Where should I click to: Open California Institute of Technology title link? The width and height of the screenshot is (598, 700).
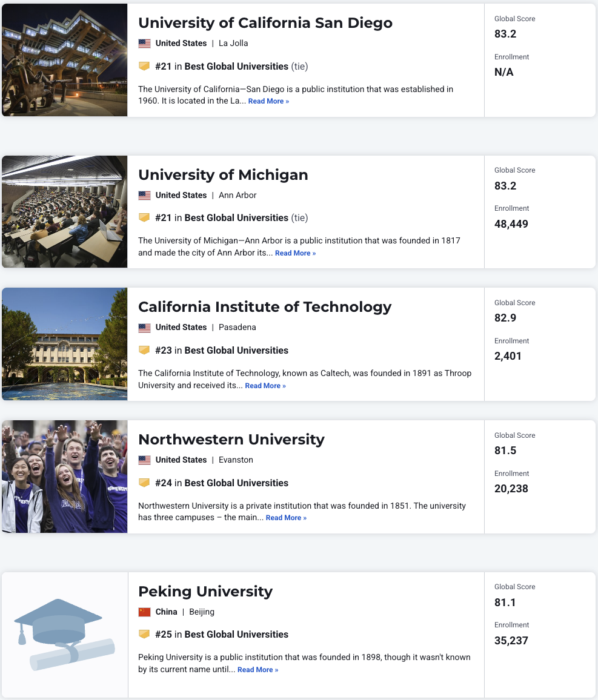pos(265,307)
